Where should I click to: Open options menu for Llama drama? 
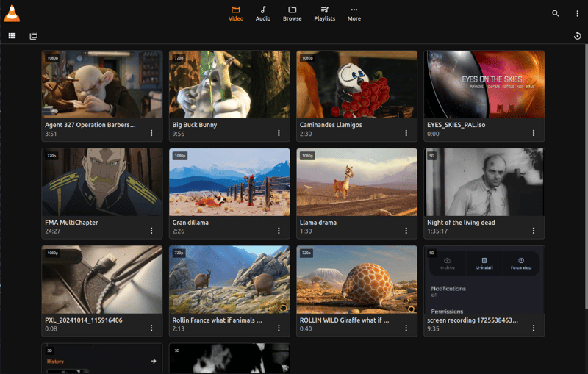coord(406,231)
